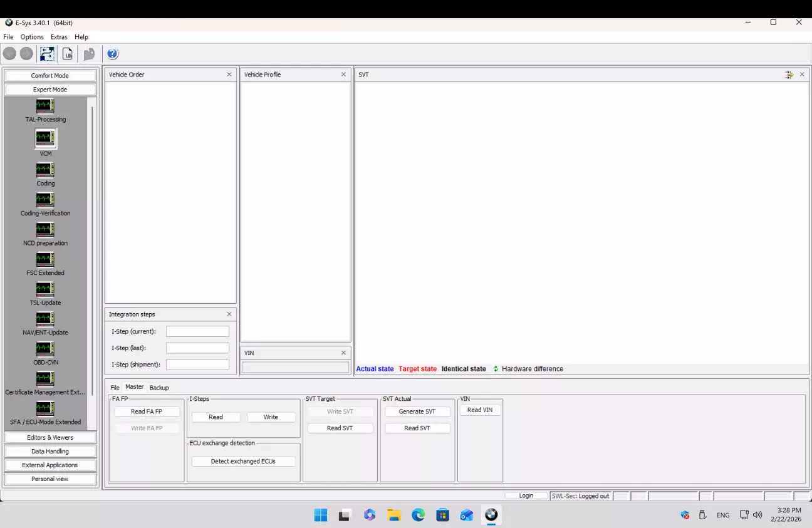Click the I-Step (current) input field
This screenshot has width=812, height=528.
click(x=197, y=331)
